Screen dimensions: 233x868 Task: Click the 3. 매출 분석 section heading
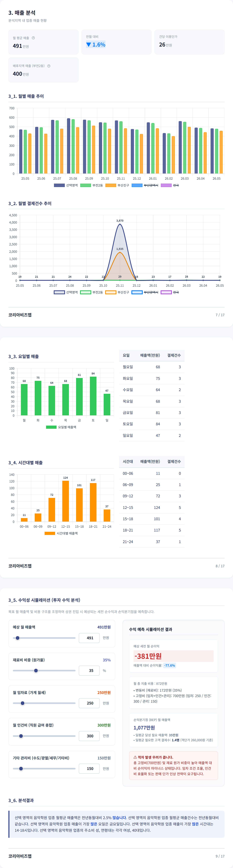tap(22, 13)
